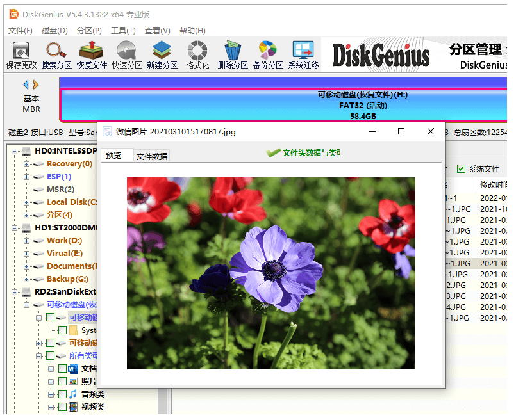Click the 文件头数据与类型 status link
This screenshot has height=420, width=516.
click(x=304, y=153)
